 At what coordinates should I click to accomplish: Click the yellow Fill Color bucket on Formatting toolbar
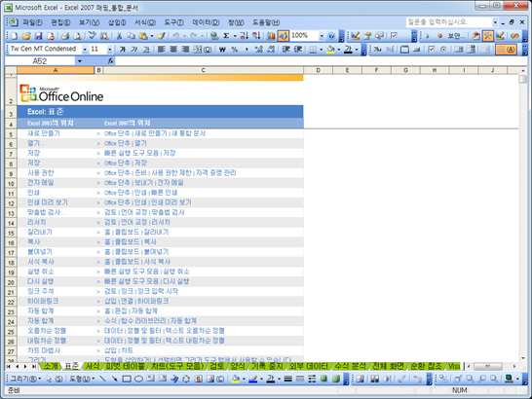tap(330, 50)
